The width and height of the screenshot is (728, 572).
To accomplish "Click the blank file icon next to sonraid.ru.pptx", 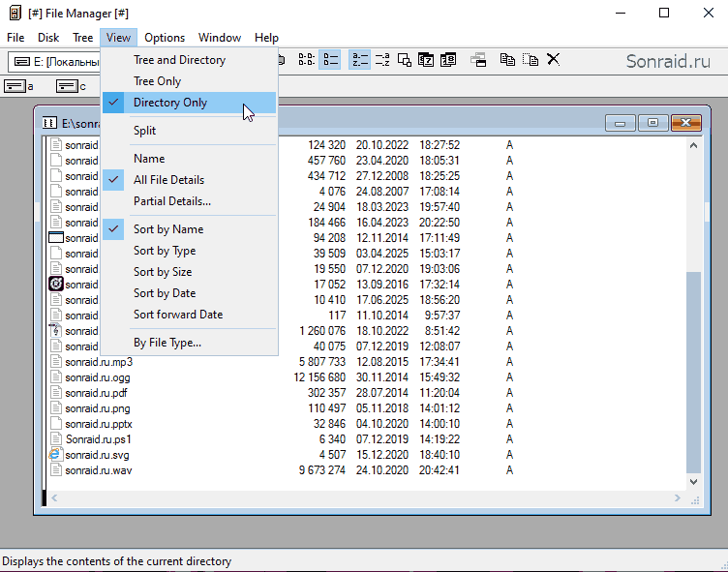I will (56, 423).
